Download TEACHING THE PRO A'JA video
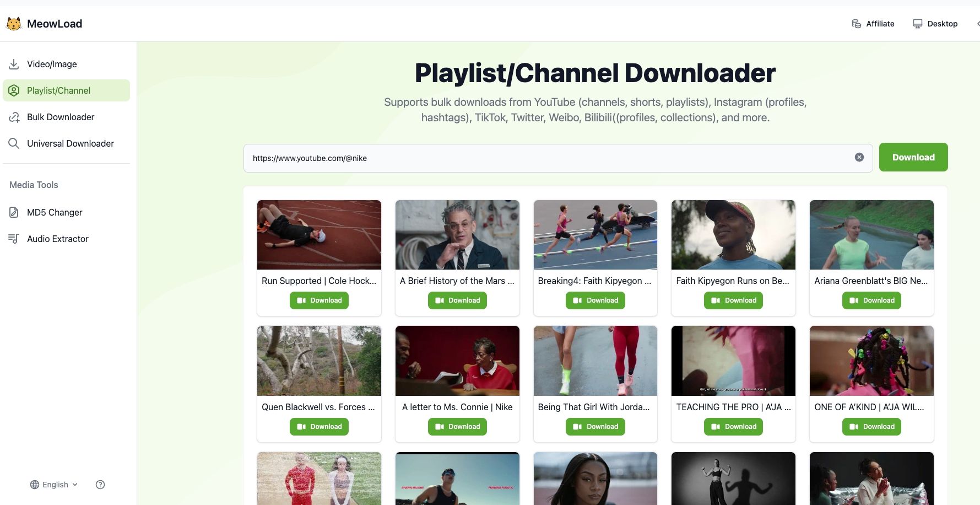The image size is (980, 505). click(733, 427)
